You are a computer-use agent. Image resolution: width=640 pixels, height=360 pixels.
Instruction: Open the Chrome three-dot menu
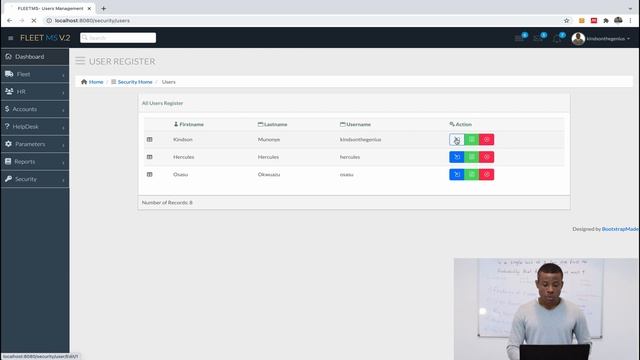[631, 20]
